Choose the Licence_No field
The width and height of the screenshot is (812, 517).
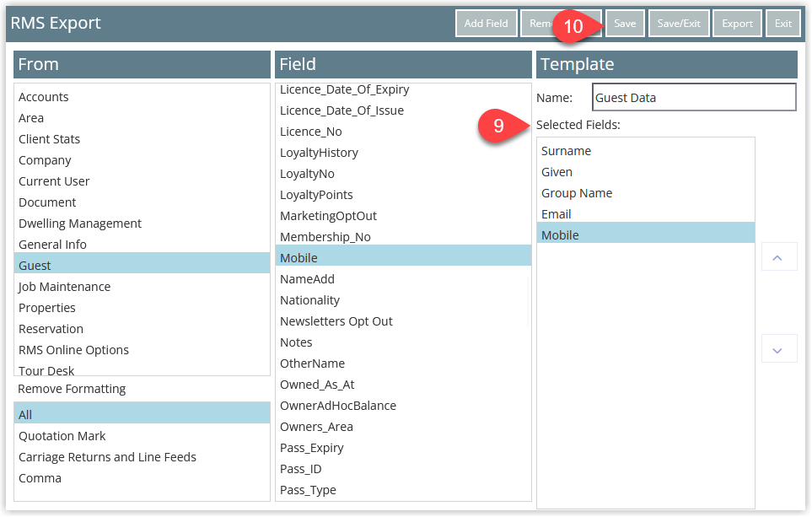point(403,132)
